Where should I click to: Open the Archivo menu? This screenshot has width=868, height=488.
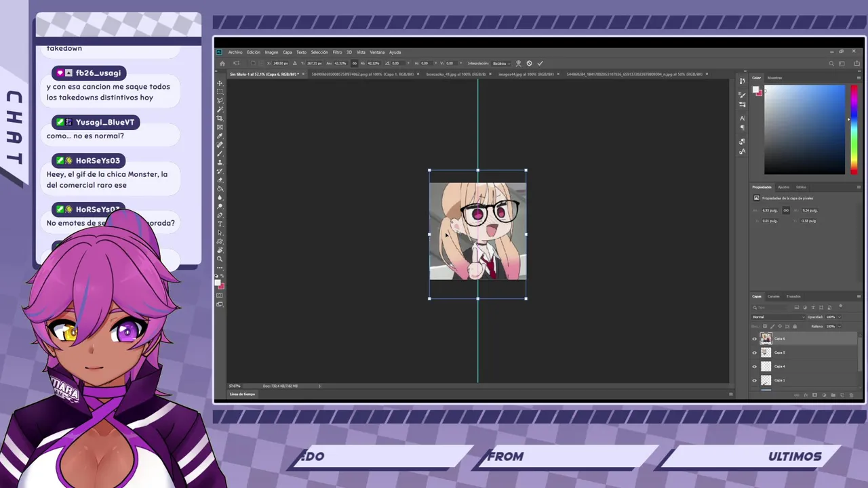[235, 52]
